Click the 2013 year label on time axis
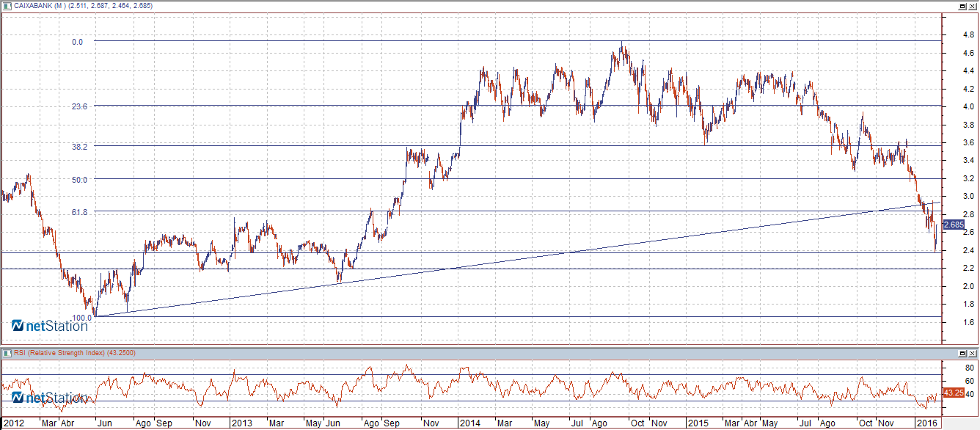Screen dimensions: 980x430 (241, 423)
